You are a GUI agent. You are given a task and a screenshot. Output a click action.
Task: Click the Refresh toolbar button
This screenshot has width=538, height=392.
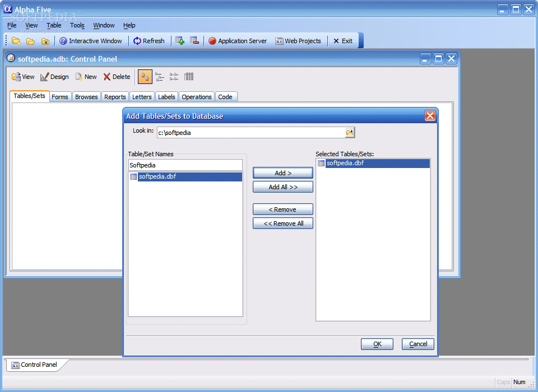(x=149, y=41)
